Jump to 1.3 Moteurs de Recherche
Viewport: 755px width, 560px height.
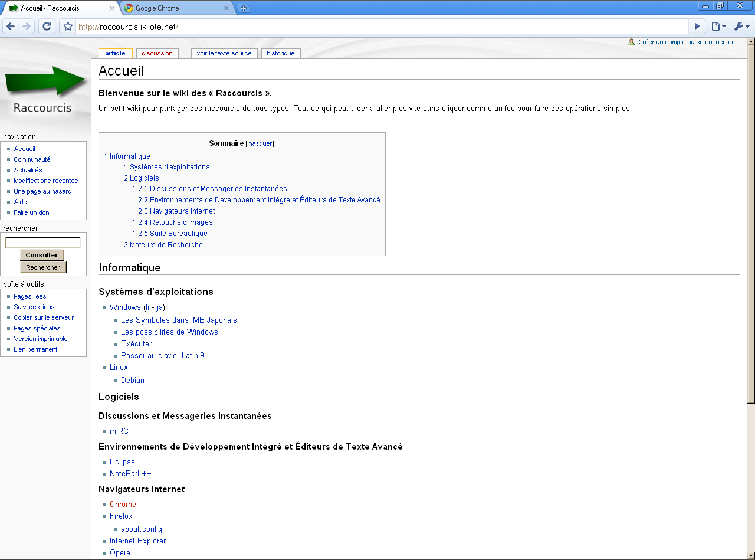click(x=160, y=245)
